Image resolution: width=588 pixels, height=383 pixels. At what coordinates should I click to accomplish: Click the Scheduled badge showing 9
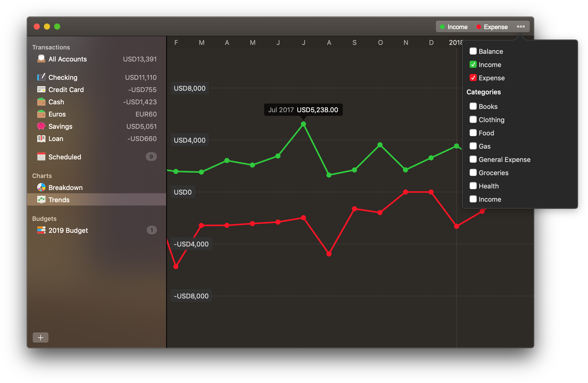[151, 157]
